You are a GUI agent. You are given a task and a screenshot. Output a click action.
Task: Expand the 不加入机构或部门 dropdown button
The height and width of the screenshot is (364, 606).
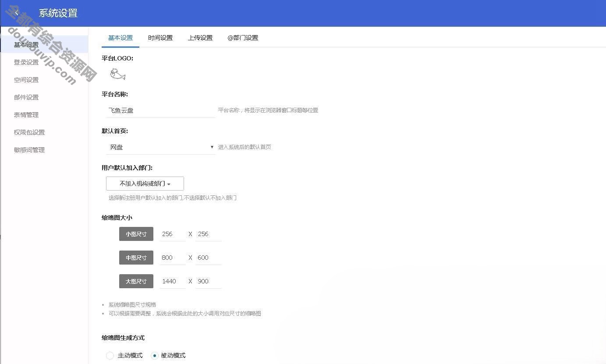click(x=145, y=184)
